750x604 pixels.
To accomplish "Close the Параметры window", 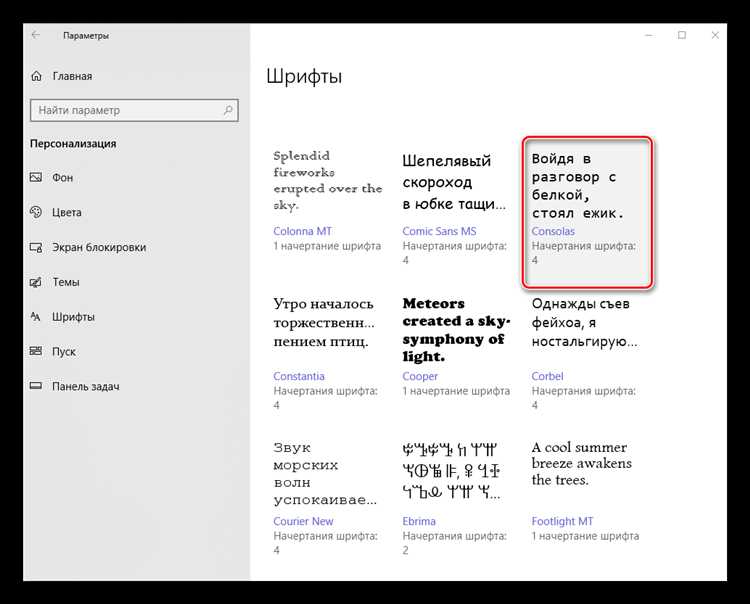I will [x=715, y=35].
